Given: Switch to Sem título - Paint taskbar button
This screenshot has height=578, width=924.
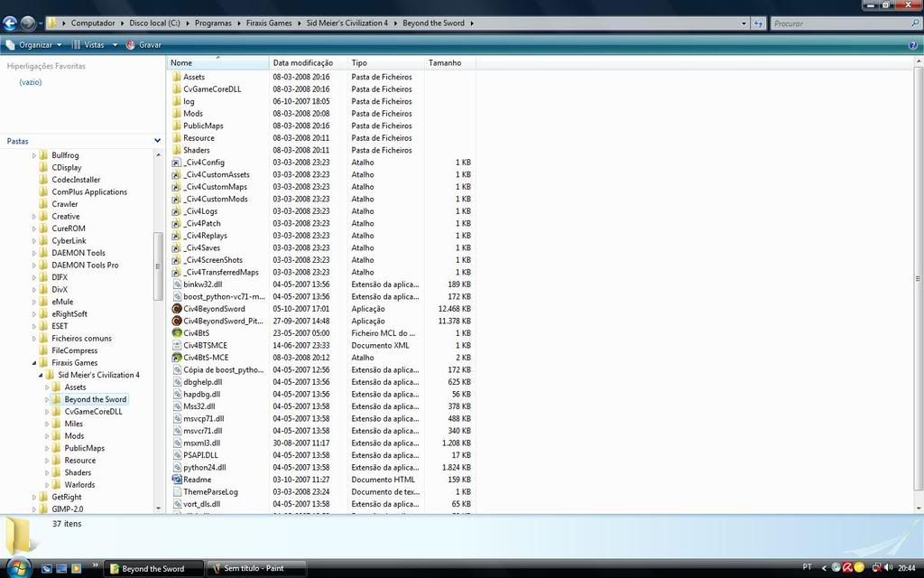Looking at the screenshot, I should [255, 569].
